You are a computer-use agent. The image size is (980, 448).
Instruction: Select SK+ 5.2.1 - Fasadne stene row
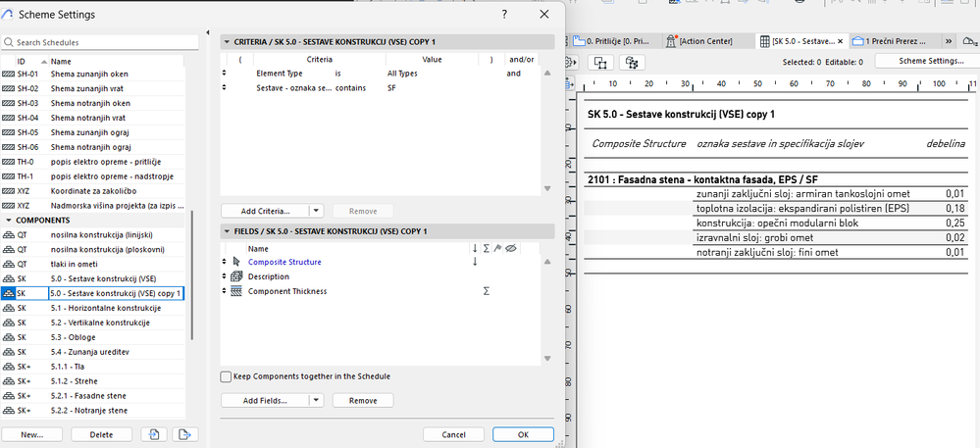click(92, 395)
